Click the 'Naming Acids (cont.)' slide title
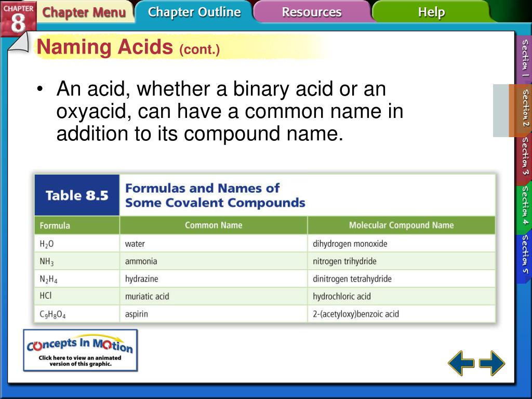 coord(128,47)
